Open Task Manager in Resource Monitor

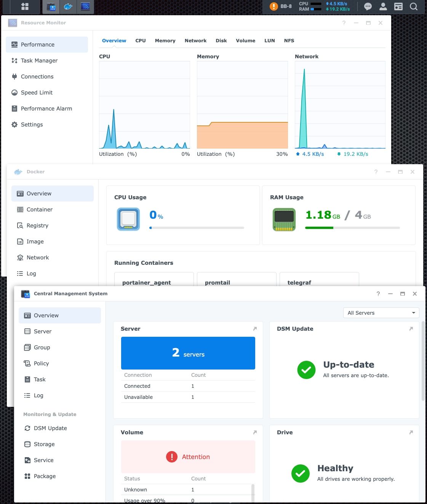[47, 61]
